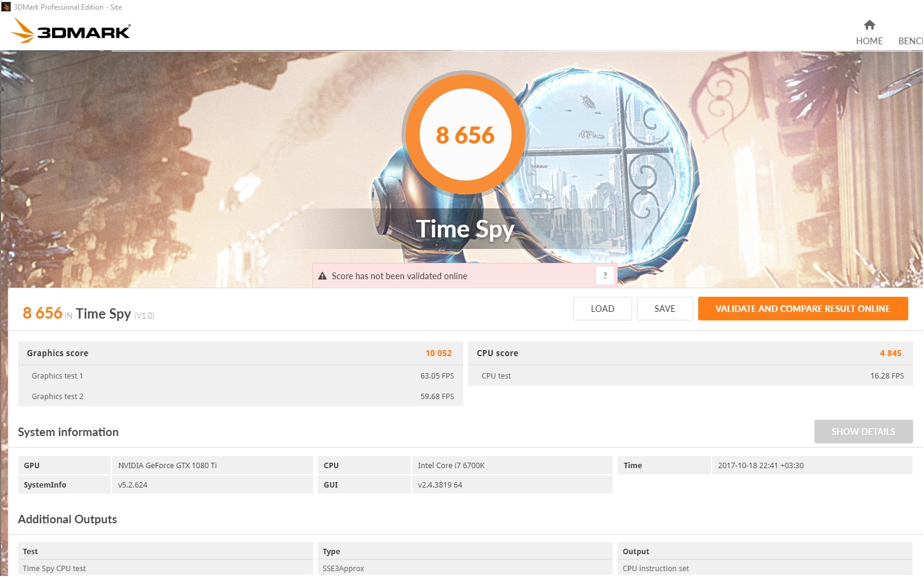Click the CPU label in System information

coord(364,465)
